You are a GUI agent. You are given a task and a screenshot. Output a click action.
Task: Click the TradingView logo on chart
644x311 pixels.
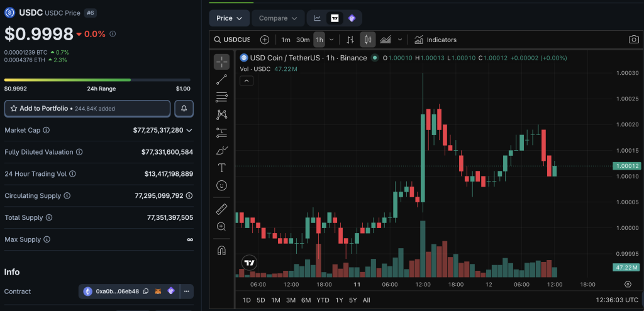(249, 263)
